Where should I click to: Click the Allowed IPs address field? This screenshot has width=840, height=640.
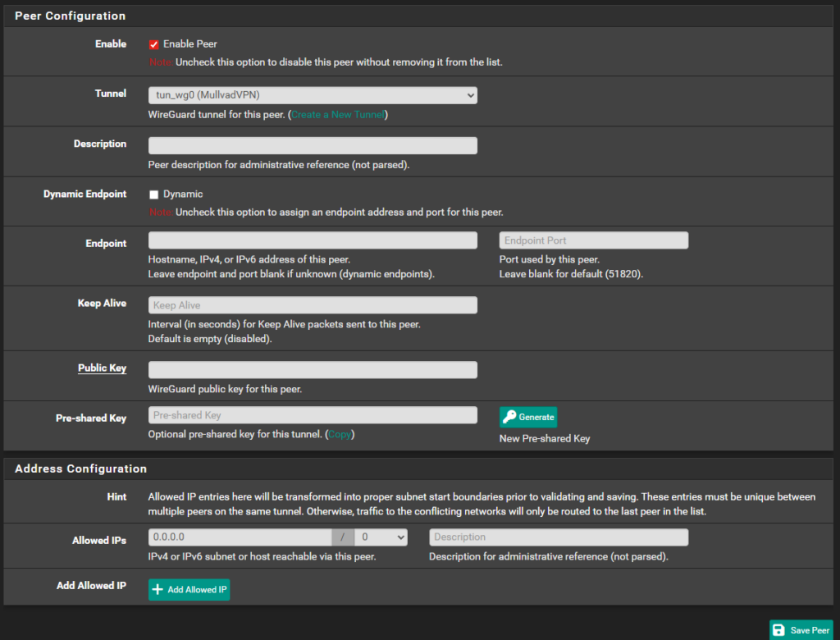click(240, 537)
